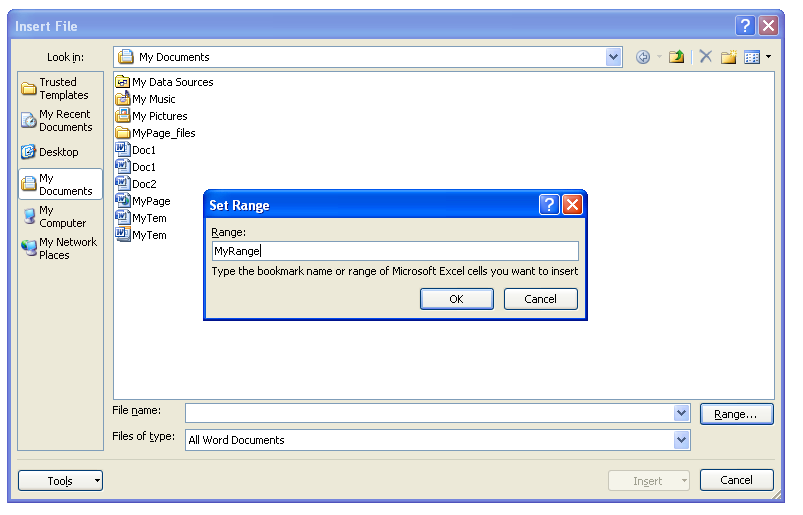Expand the Insert button's arrow

pyautogui.click(x=684, y=481)
